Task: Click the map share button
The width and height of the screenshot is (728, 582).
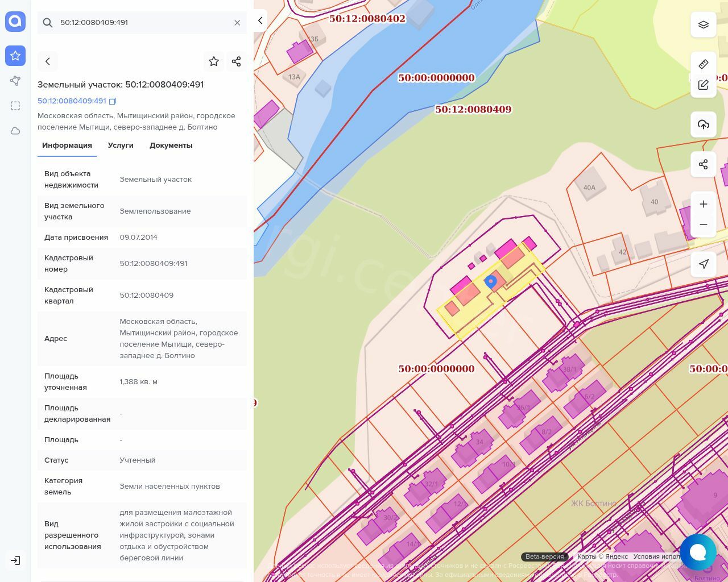Action: click(x=703, y=164)
